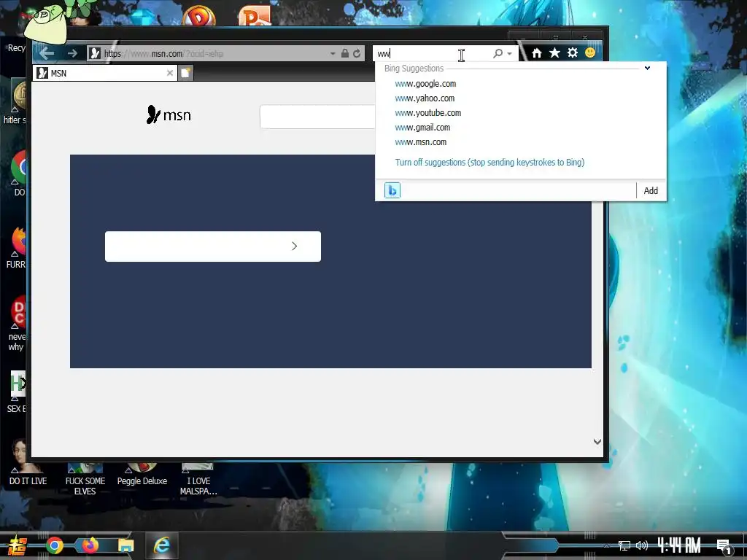The height and width of the screenshot is (560, 747).
Task: Switch to the MSN tab
Action: pyautogui.click(x=105, y=73)
